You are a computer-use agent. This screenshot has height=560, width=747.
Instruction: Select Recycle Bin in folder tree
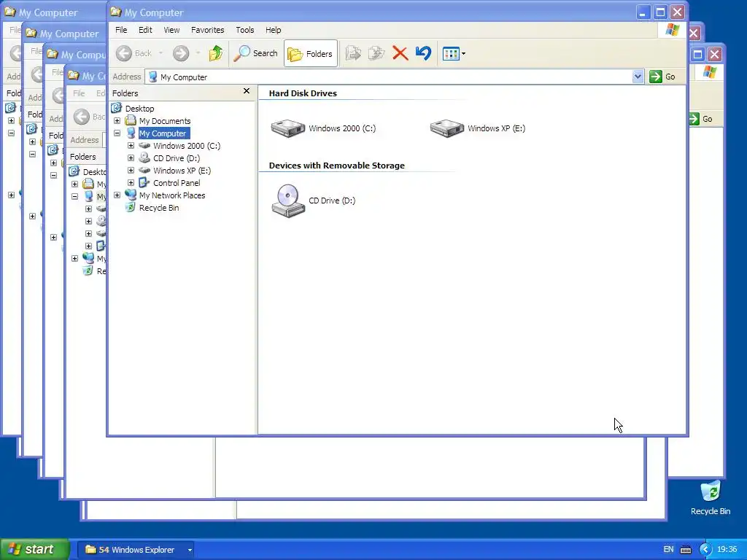point(159,208)
